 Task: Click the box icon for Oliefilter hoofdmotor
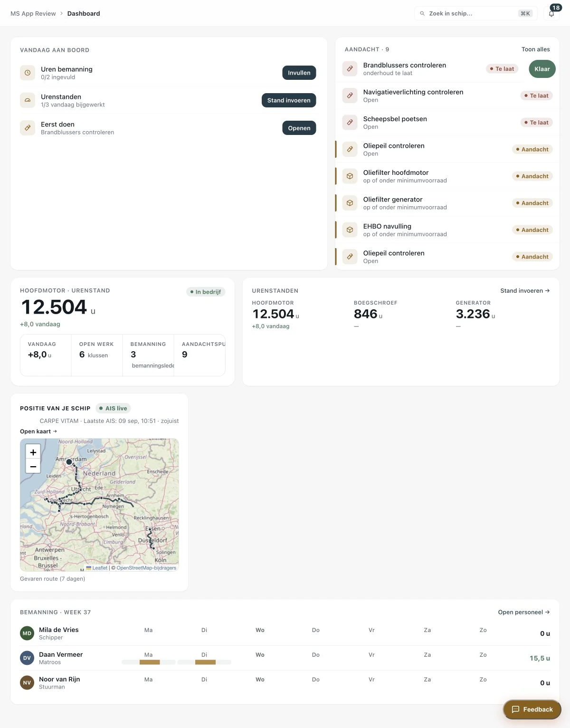(350, 176)
